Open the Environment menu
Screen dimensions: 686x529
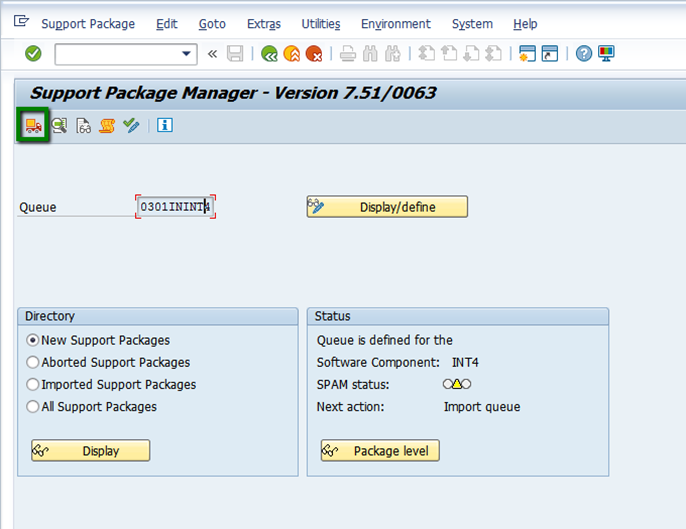(396, 24)
